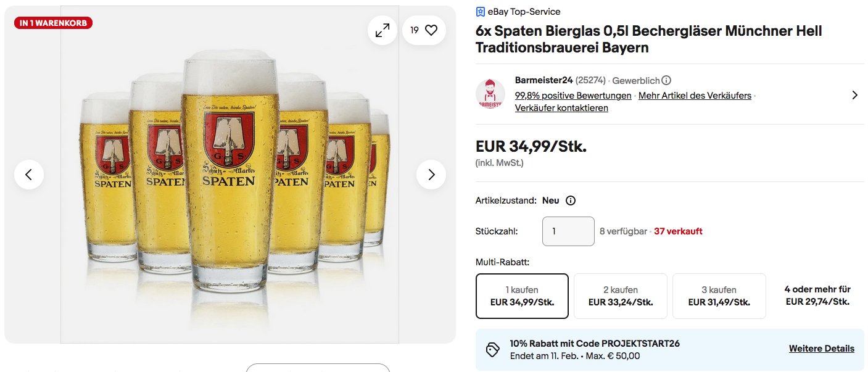The image size is (868, 372).
Task: Click the discount coupon tag icon
Action: tap(492, 350)
